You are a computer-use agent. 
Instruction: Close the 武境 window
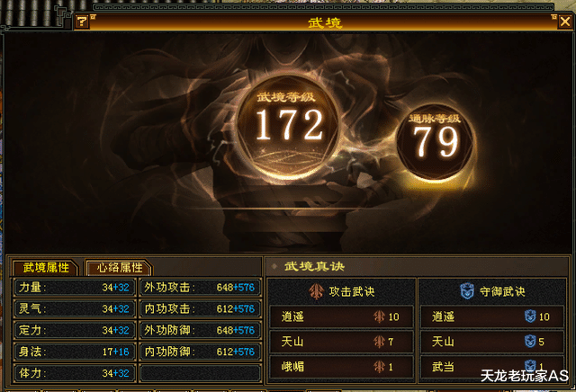pyautogui.click(x=564, y=22)
